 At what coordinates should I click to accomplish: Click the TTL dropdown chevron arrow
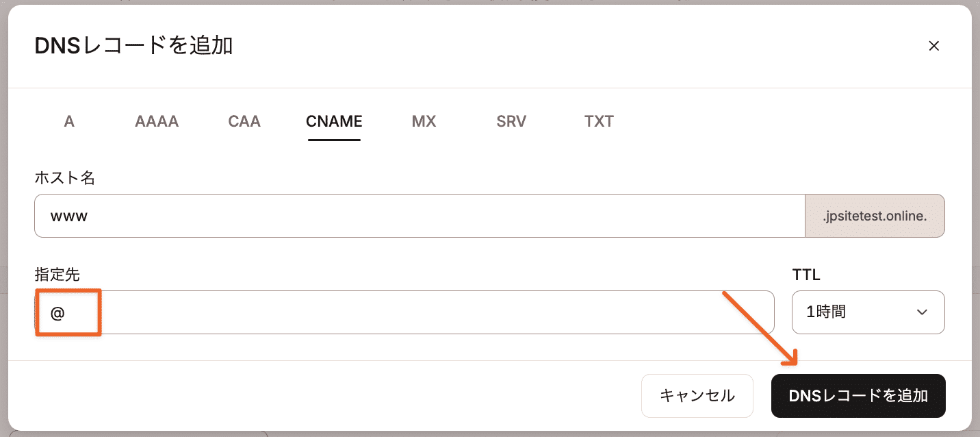pyautogui.click(x=922, y=312)
